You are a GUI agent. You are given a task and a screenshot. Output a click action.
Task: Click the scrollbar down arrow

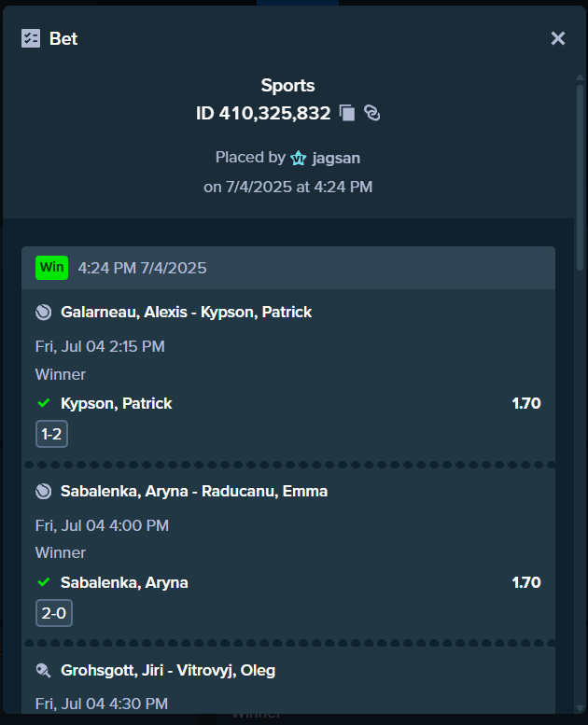(580, 708)
